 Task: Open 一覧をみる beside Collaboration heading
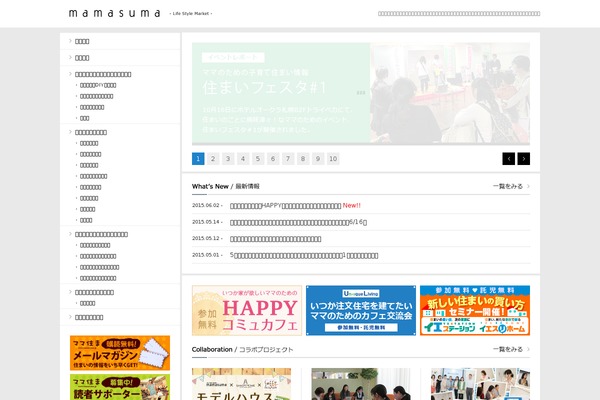click(511, 349)
